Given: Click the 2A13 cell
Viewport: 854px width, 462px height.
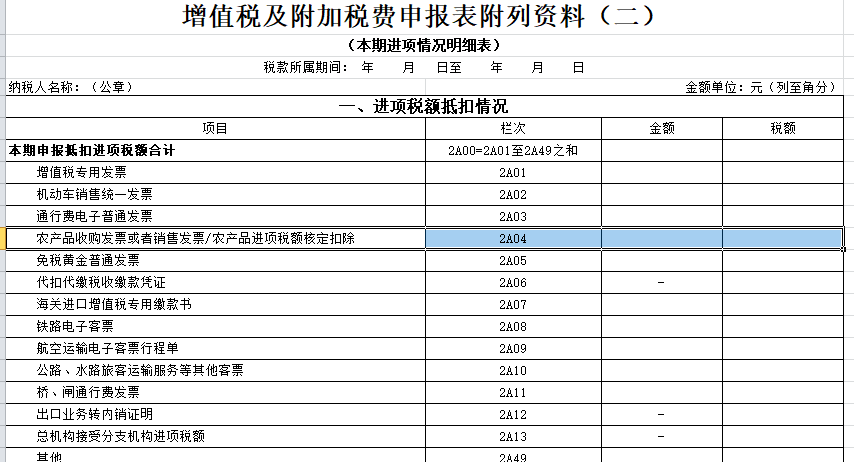Looking at the screenshot, I should pos(513,436).
